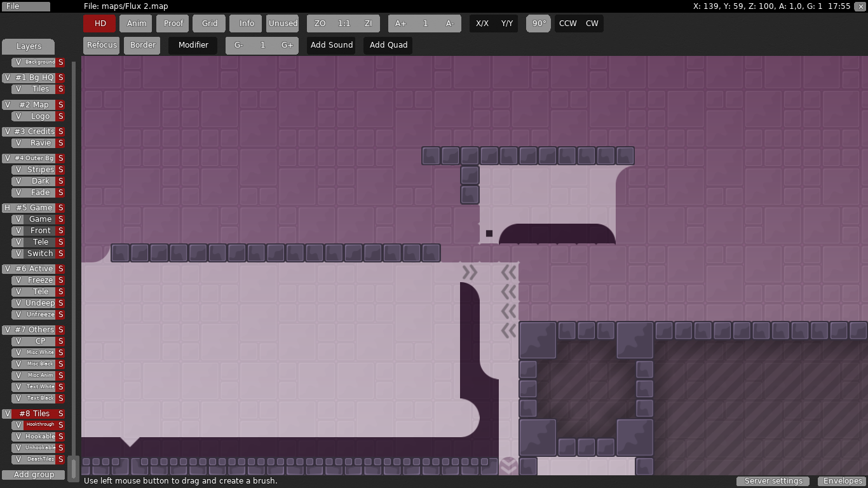
Task: Toggle the Grid display
Action: pyautogui.click(x=210, y=24)
